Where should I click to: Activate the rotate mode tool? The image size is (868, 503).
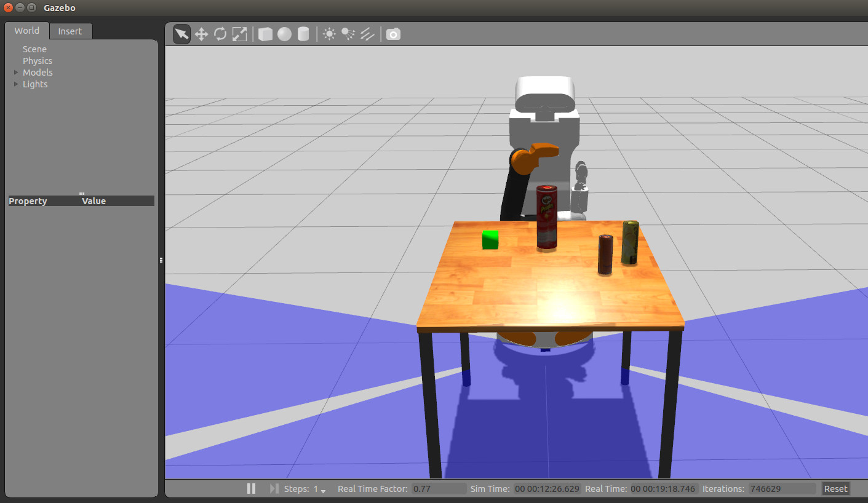(x=220, y=34)
